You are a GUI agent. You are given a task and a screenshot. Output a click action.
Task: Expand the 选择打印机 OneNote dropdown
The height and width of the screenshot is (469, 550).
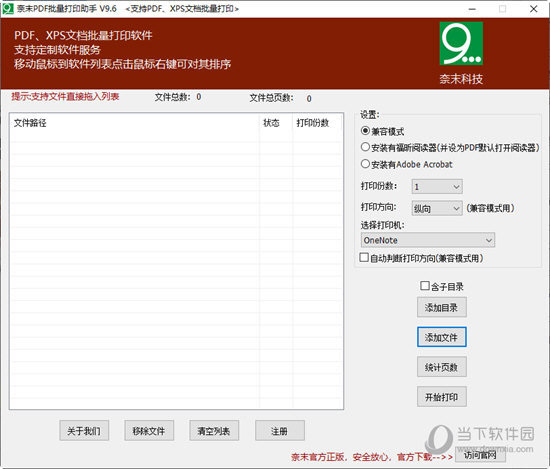[x=428, y=240]
